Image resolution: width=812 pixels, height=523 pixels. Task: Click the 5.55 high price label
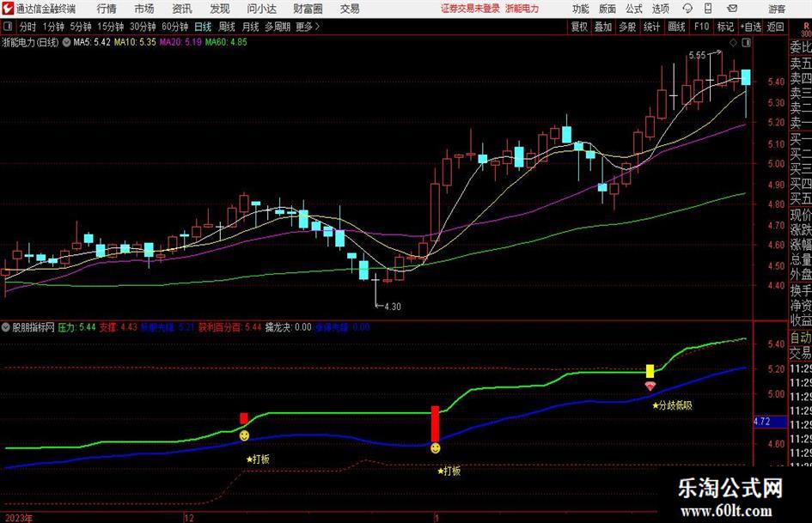pyautogui.click(x=697, y=55)
